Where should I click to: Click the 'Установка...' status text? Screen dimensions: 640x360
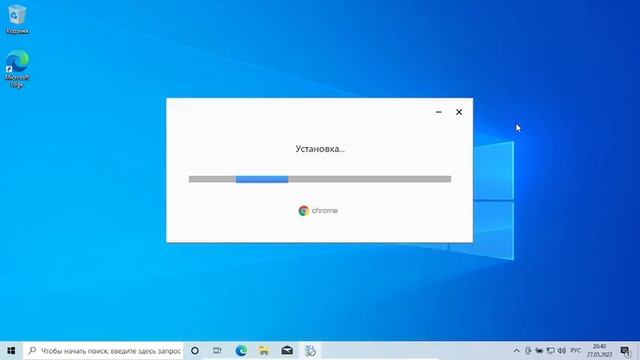point(320,149)
